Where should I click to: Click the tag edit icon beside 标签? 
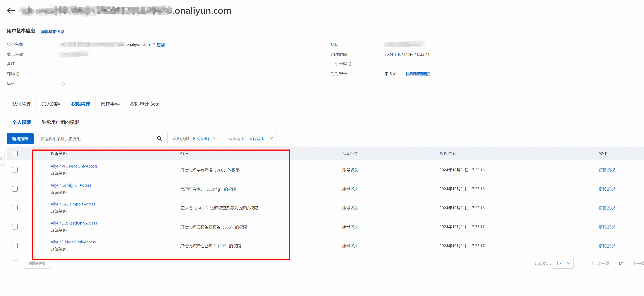click(x=63, y=84)
